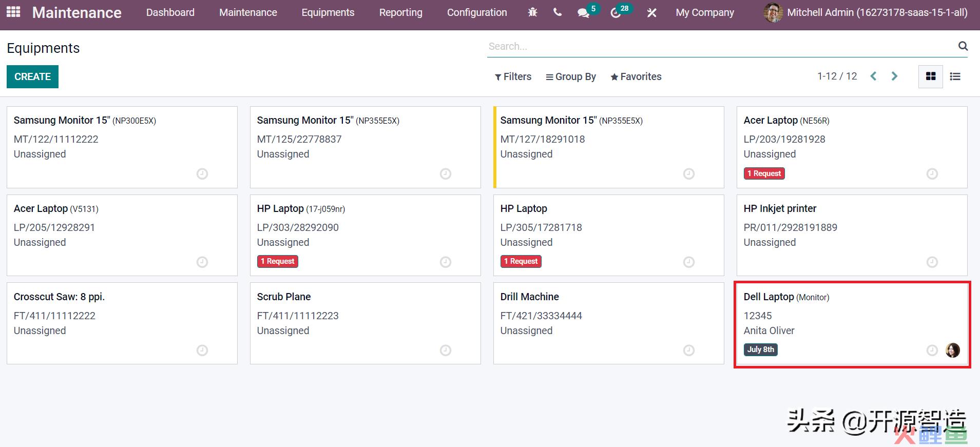
Task: Click the bug debug icon
Action: 532,12
